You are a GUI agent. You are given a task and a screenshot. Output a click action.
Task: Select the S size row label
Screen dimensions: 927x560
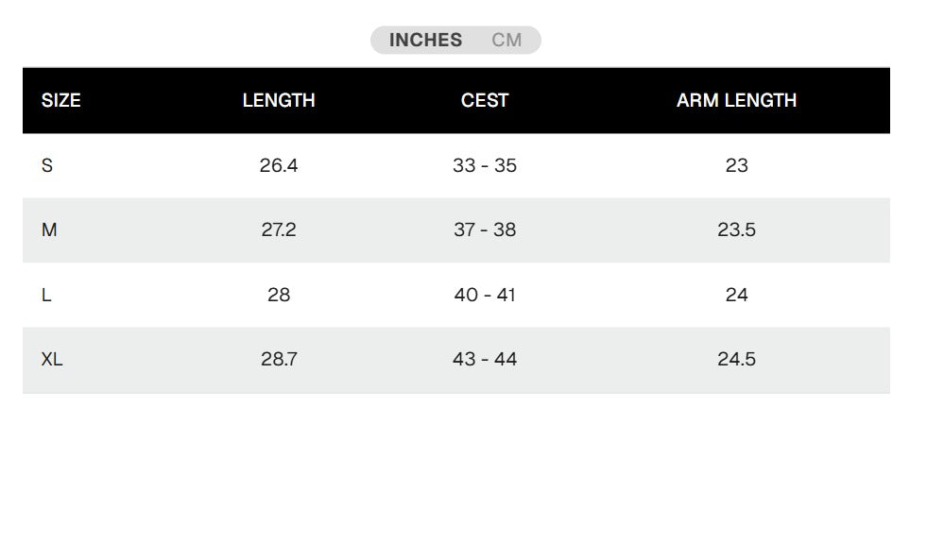tap(47, 165)
